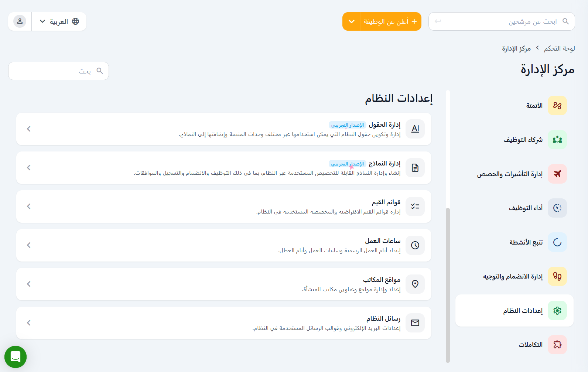Click the Integrations (التكاملات) puzzle icon
Viewport: 588px width, 372px height.
point(557,345)
